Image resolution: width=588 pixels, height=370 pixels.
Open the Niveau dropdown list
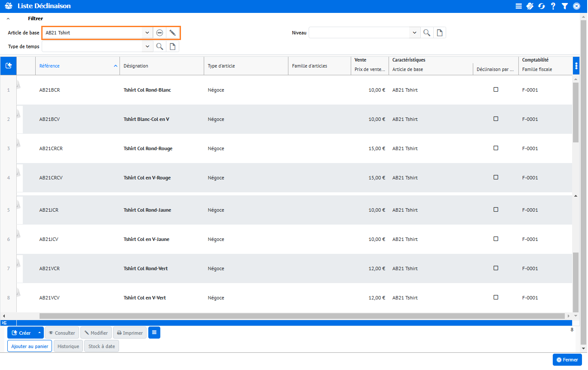click(x=414, y=33)
